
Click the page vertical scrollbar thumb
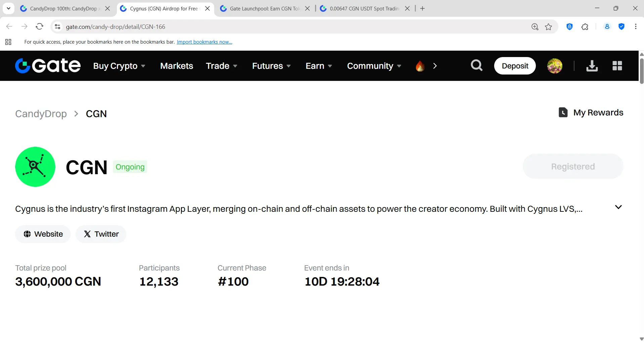641,71
